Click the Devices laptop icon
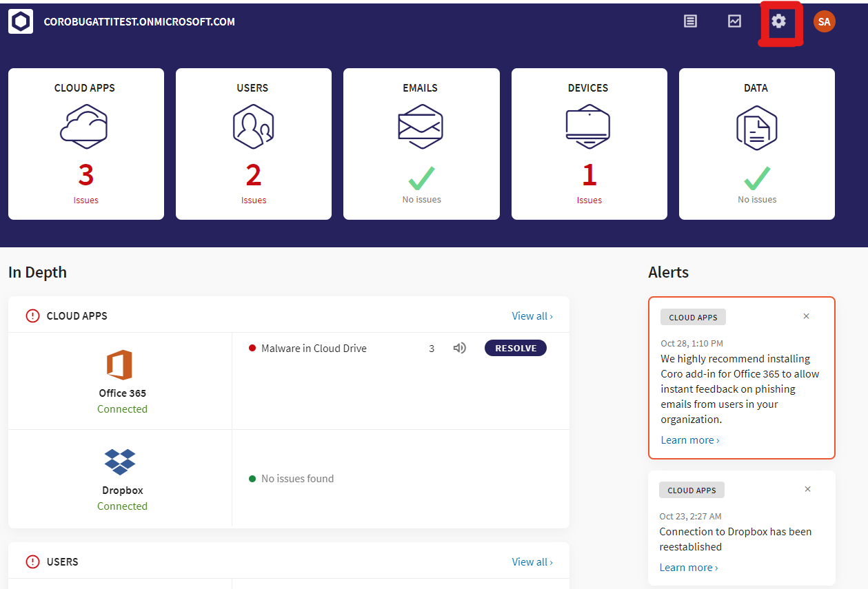Screen dimensions: 868x589 (588, 127)
